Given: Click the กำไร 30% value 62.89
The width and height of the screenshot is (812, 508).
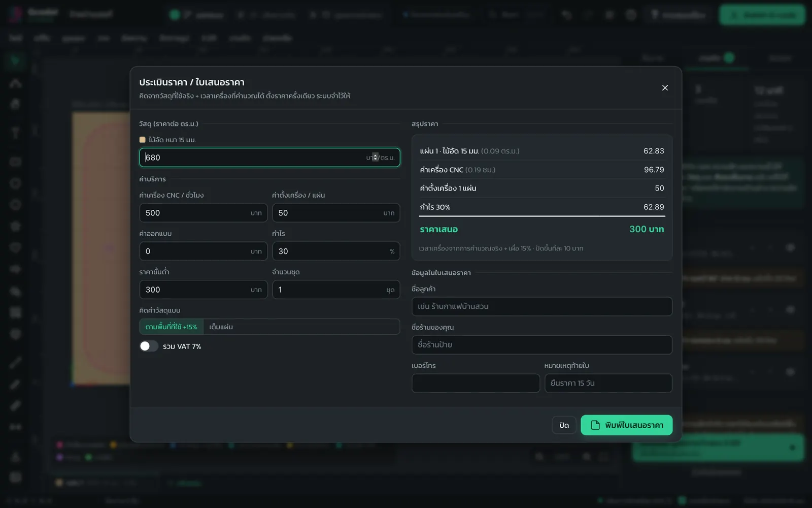Looking at the screenshot, I should coord(654,207).
